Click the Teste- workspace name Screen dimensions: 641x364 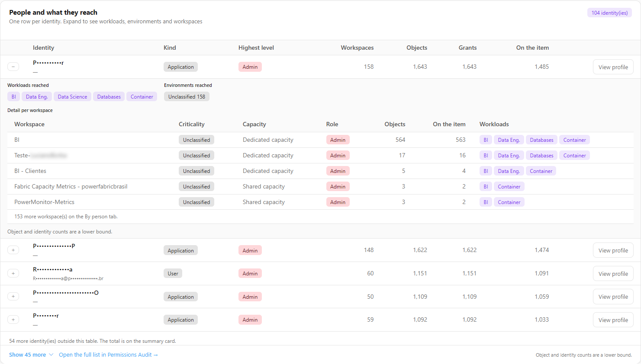coord(41,155)
